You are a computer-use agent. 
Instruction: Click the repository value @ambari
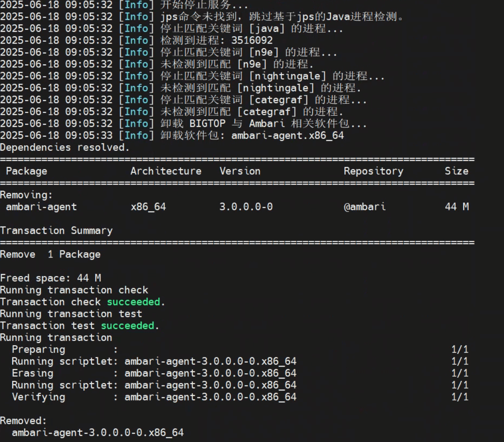[365, 207]
